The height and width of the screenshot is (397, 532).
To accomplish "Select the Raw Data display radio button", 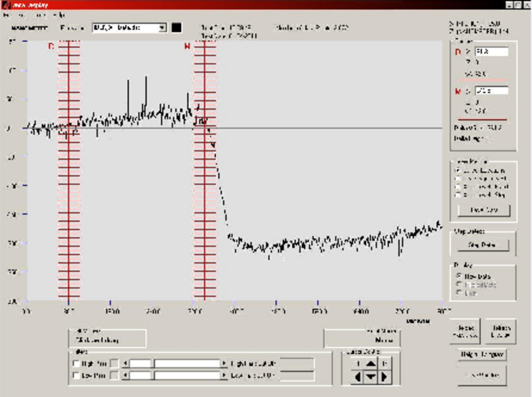I will tap(458, 275).
